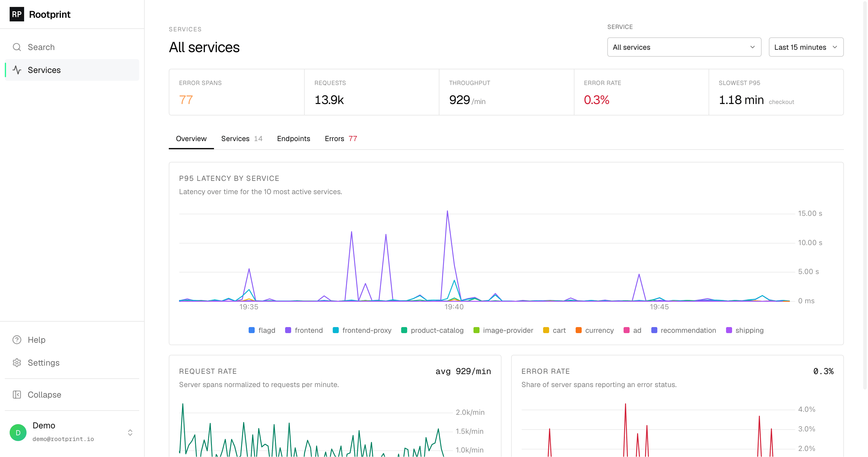Open the Help link in sidebar

pyautogui.click(x=72, y=340)
